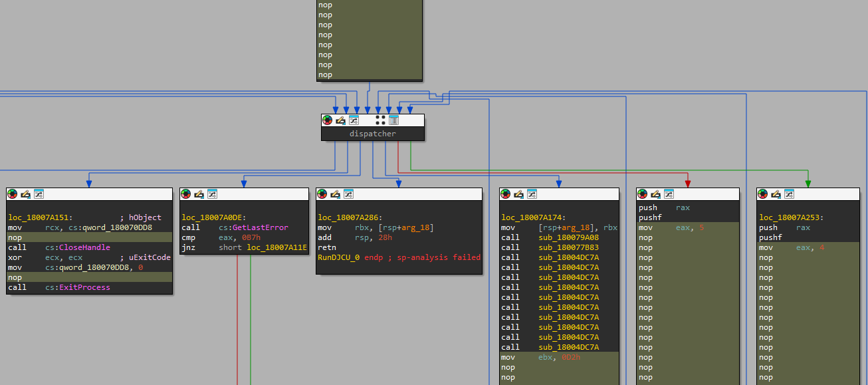Click the edit icon on loc_18007A151 node
868x385 pixels.
(25, 194)
